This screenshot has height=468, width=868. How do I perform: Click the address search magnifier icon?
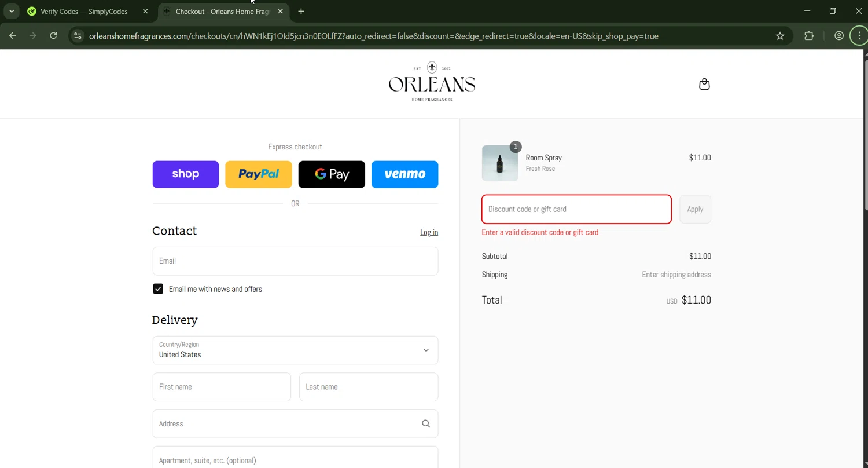(x=426, y=424)
